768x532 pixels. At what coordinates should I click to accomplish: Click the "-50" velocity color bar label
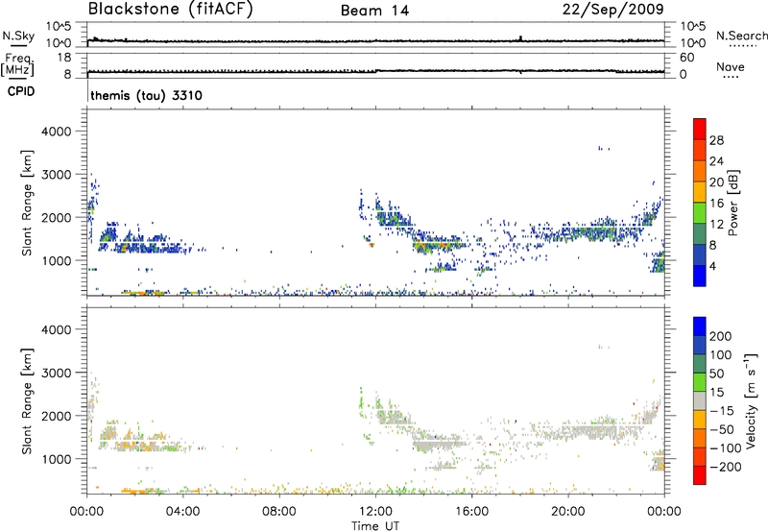(x=722, y=429)
